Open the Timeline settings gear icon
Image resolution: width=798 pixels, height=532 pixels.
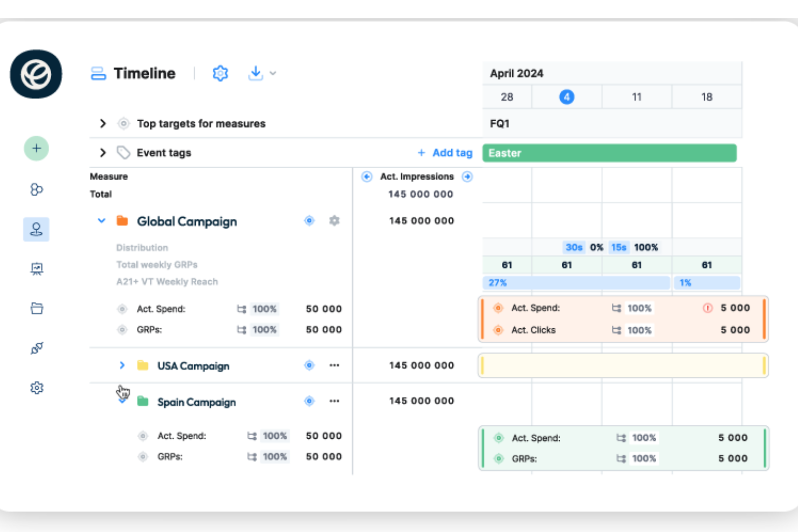(x=220, y=73)
